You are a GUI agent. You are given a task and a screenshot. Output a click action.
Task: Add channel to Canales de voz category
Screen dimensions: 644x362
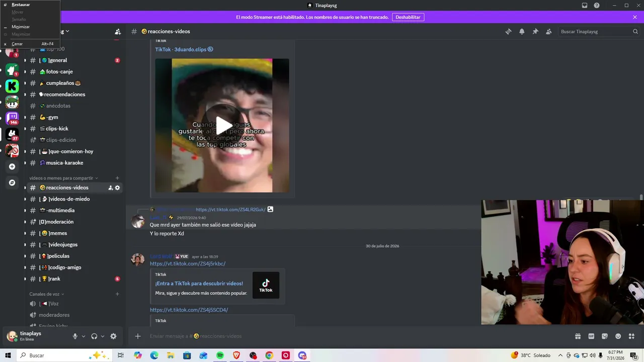tap(117, 294)
